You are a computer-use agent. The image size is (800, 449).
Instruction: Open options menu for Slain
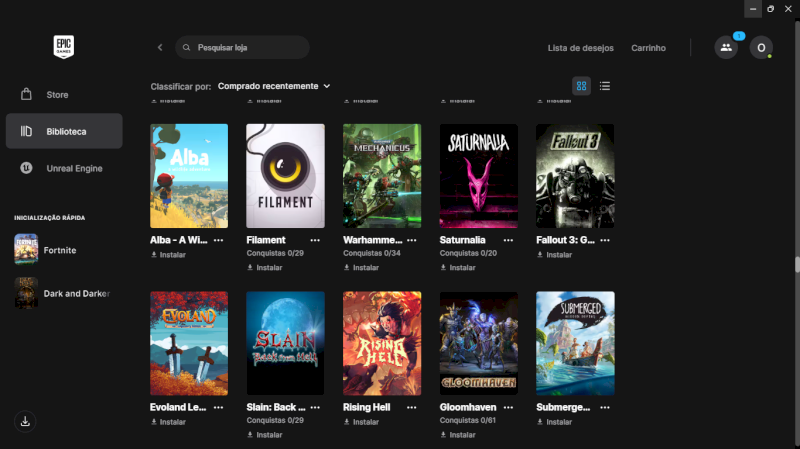click(315, 408)
